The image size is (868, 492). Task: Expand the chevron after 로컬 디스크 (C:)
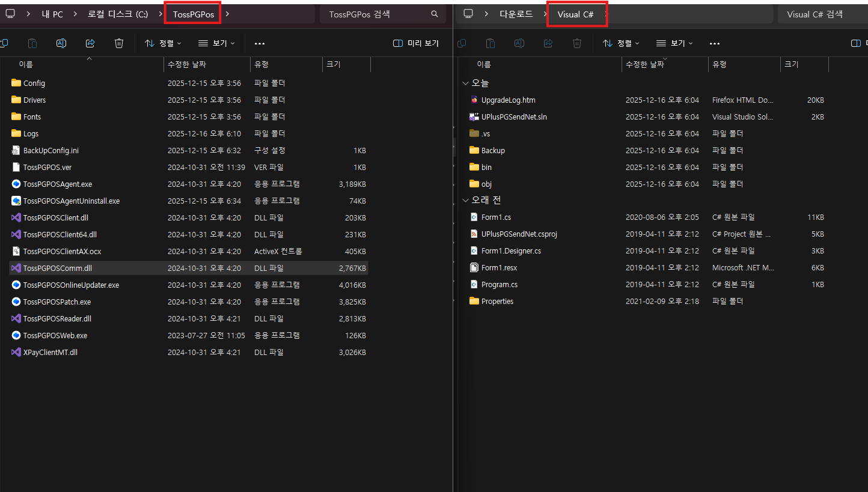(x=160, y=14)
